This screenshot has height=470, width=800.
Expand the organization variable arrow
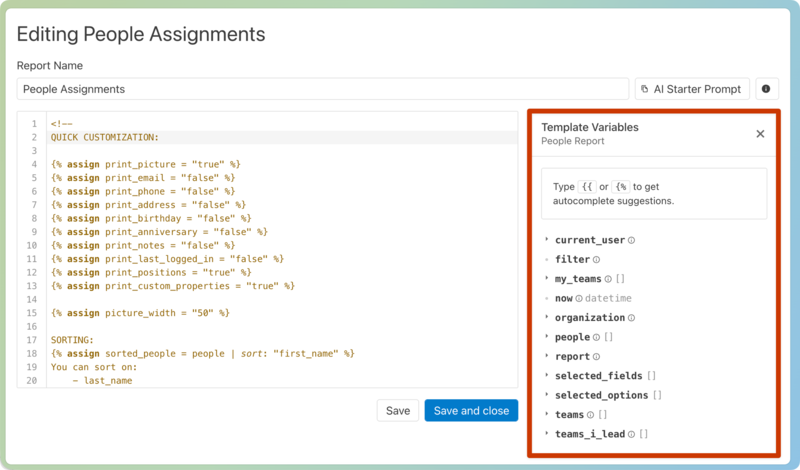546,317
